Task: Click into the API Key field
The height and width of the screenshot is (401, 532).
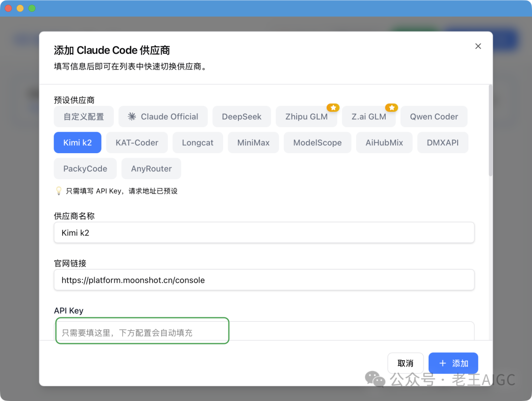Action: pos(264,331)
